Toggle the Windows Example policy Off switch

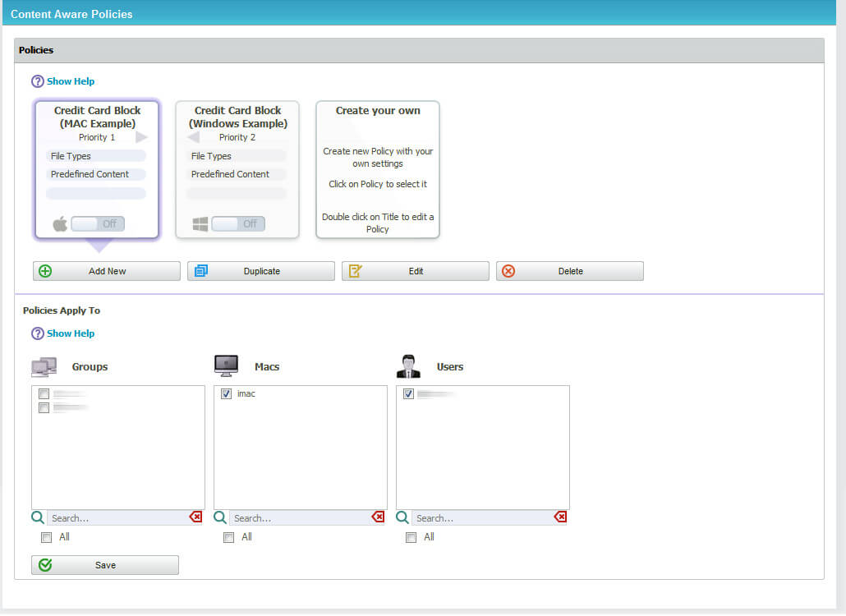[x=238, y=224]
